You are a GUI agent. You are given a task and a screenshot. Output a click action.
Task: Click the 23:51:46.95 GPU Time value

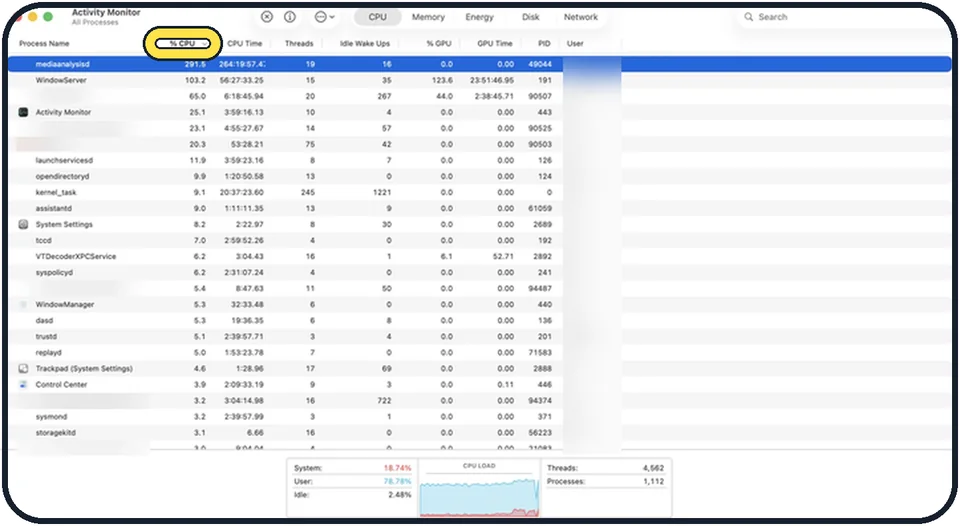pyautogui.click(x=492, y=80)
